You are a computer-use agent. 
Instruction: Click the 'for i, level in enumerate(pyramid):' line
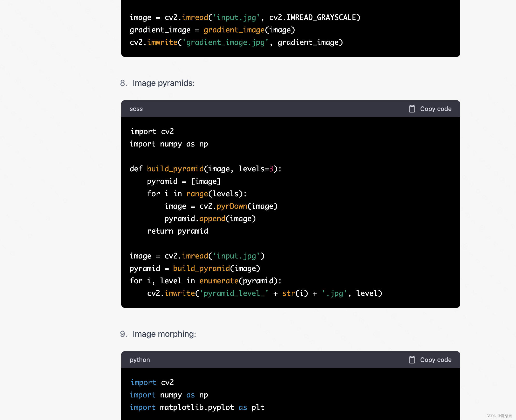(206, 281)
